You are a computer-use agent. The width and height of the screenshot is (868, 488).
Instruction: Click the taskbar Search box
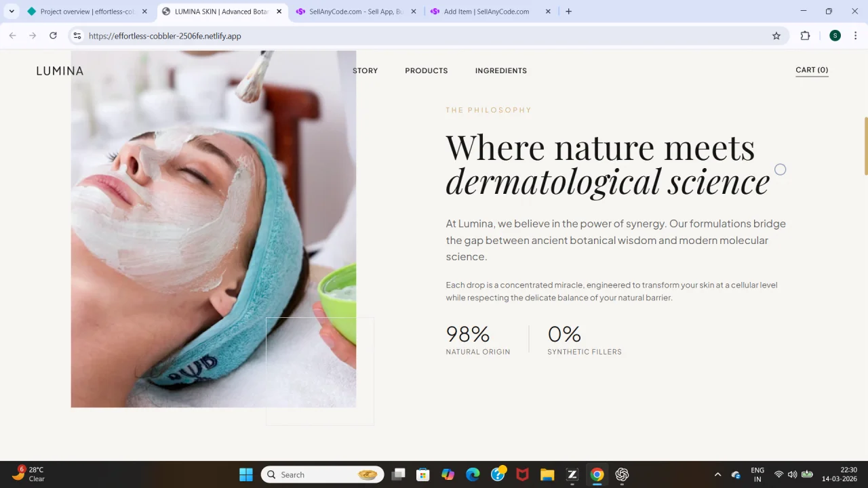[323, 474]
